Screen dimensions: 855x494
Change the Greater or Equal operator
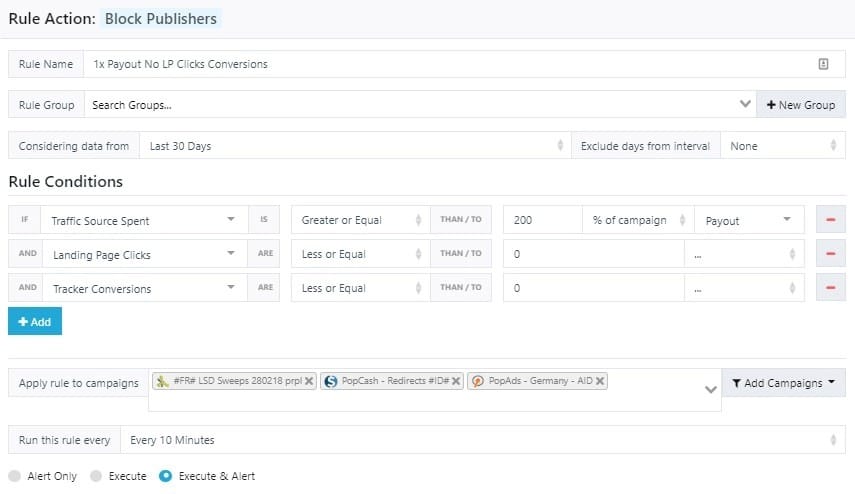pos(360,220)
